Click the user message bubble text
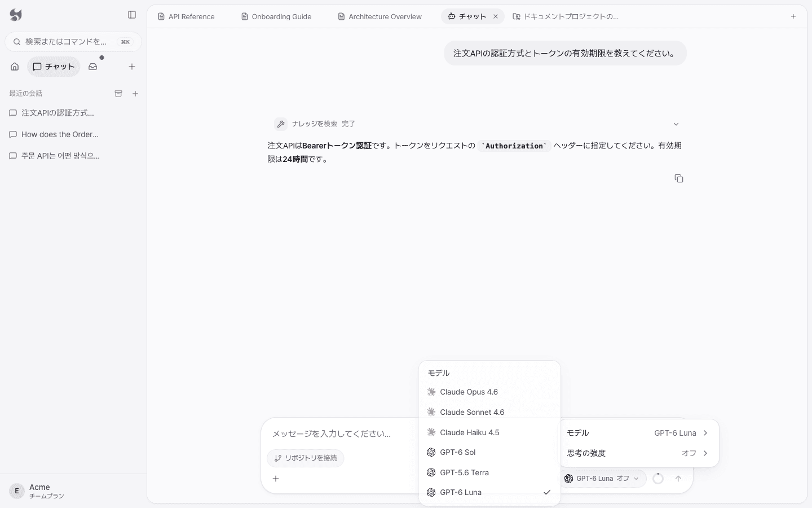This screenshot has height=508, width=812. [x=565, y=53]
